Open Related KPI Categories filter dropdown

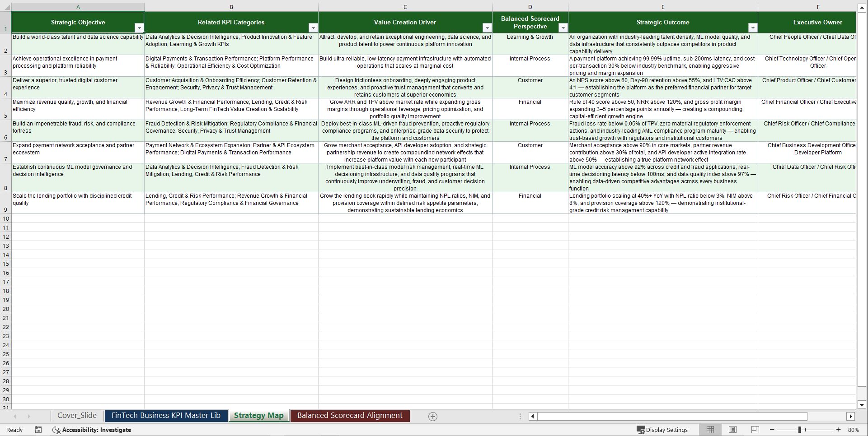pos(313,28)
